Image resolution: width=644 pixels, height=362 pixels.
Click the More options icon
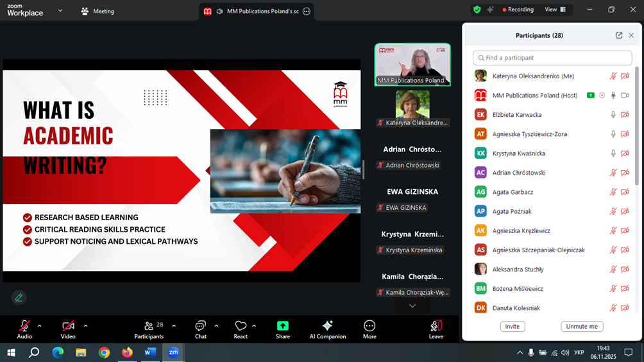(x=369, y=326)
